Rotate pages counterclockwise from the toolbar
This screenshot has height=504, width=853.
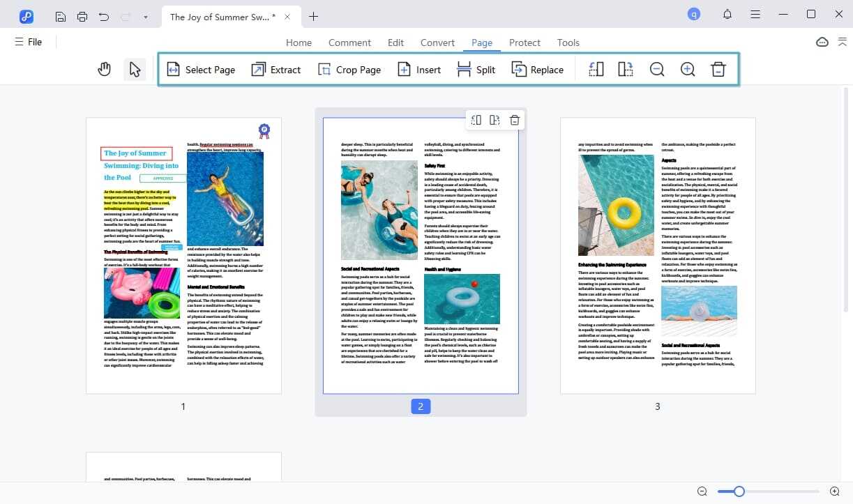(594, 69)
